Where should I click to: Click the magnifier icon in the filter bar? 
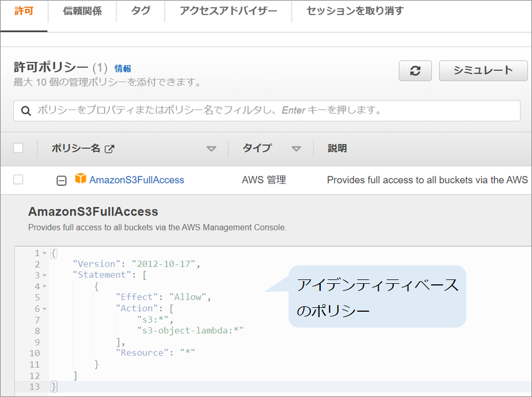pyautogui.click(x=26, y=110)
